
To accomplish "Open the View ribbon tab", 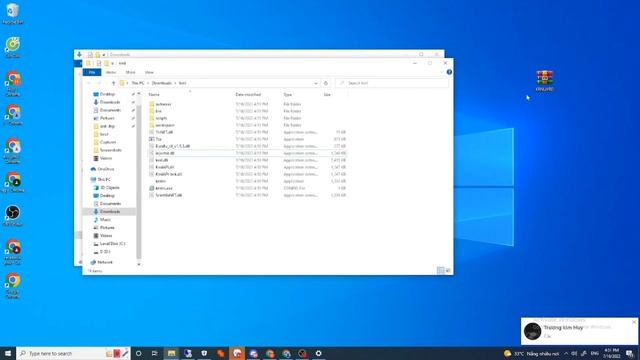I will pos(149,72).
